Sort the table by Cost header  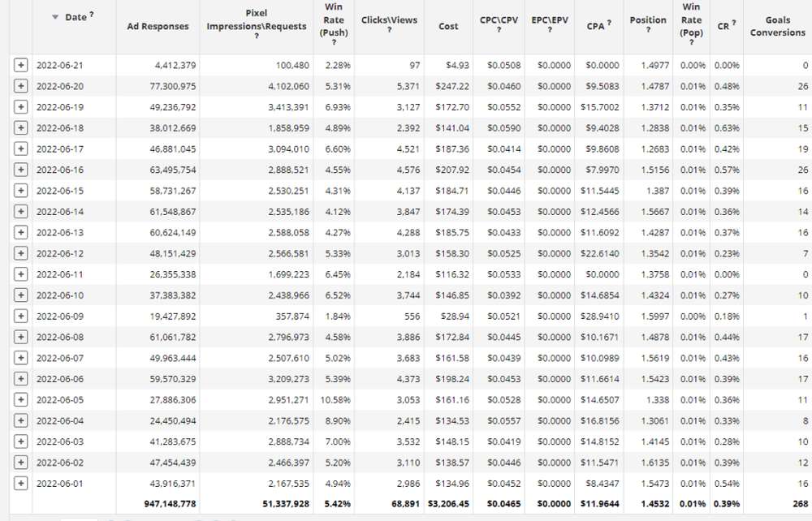(448, 26)
